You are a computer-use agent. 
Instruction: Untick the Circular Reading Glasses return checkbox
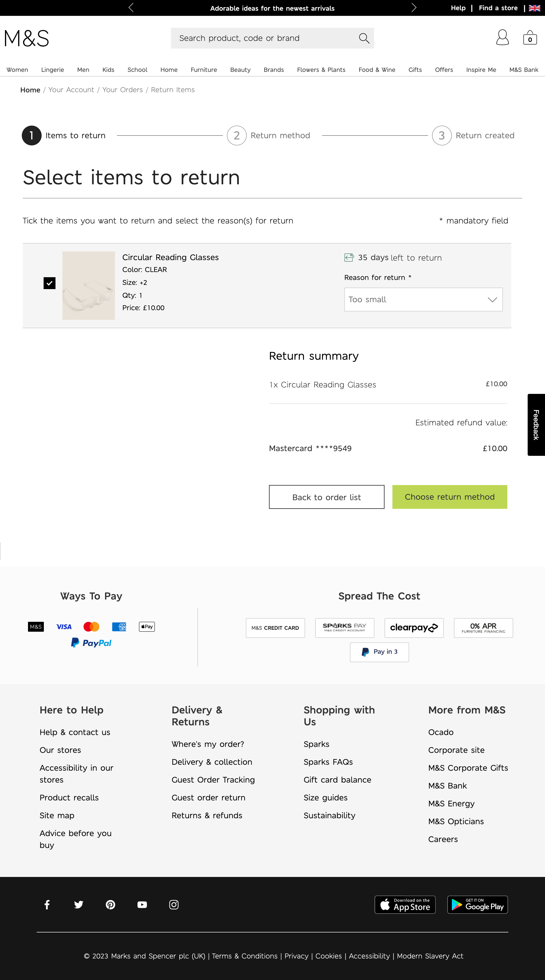point(49,283)
